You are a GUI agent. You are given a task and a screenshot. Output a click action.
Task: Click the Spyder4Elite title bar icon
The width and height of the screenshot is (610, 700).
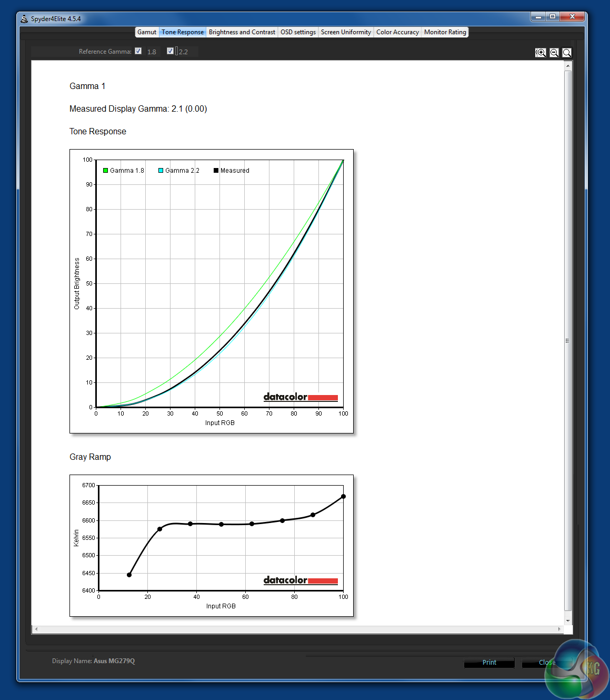click(24, 19)
